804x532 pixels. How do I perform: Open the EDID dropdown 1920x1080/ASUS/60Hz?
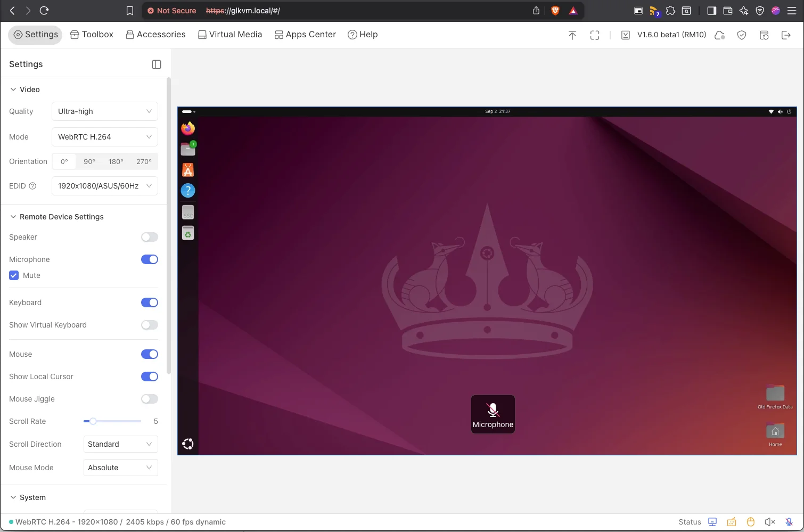tap(105, 186)
